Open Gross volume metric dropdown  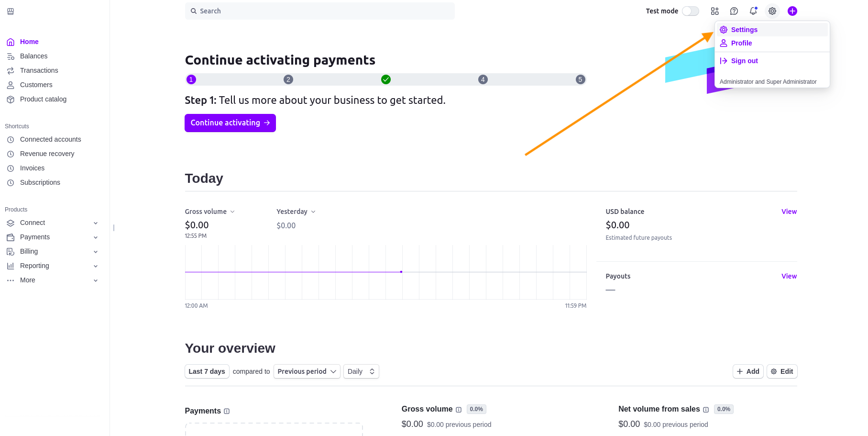(209, 212)
